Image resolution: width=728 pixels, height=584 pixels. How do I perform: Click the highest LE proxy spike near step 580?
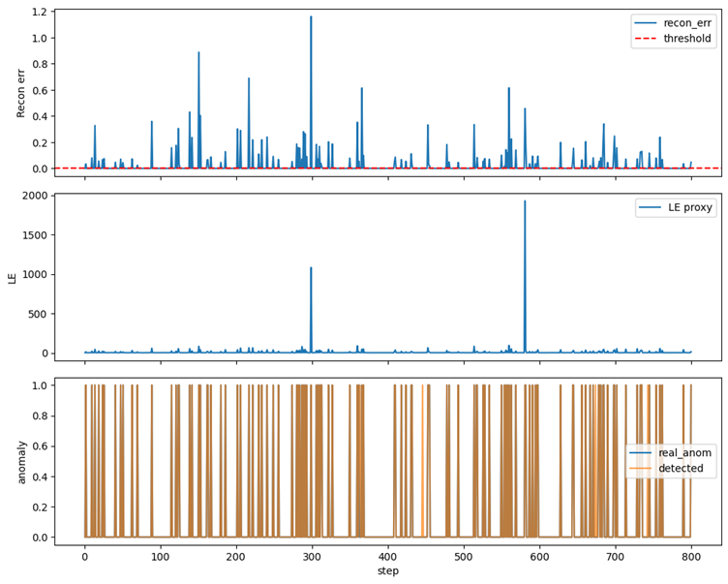[x=525, y=201]
